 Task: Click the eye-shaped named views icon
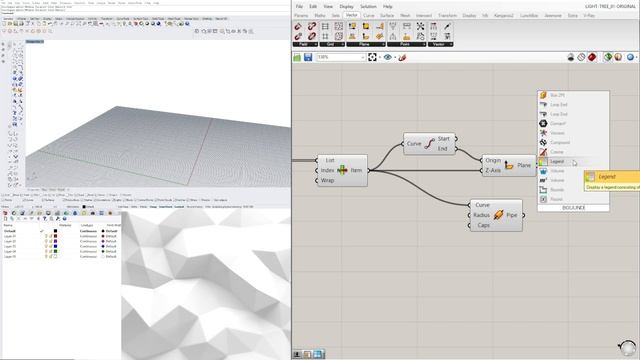click(388, 57)
